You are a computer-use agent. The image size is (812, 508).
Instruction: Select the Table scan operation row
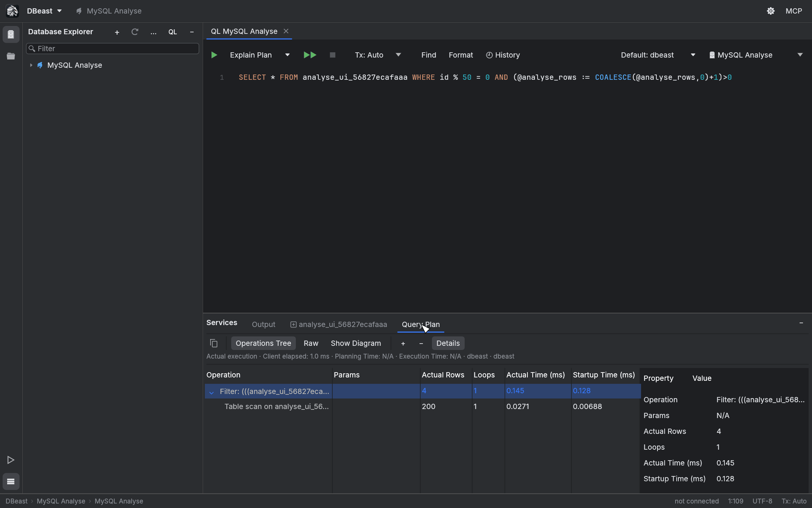point(423,406)
